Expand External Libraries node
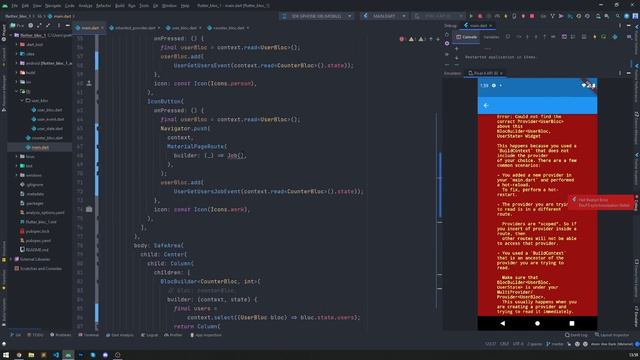Screen dimensions: 640x360 tap(11, 259)
